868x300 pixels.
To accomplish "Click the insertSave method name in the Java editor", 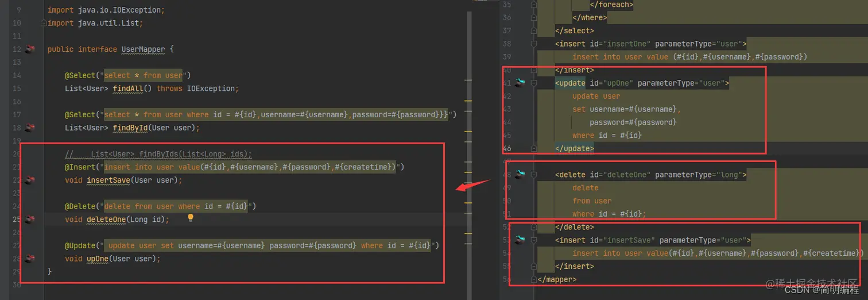I will coord(108,180).
